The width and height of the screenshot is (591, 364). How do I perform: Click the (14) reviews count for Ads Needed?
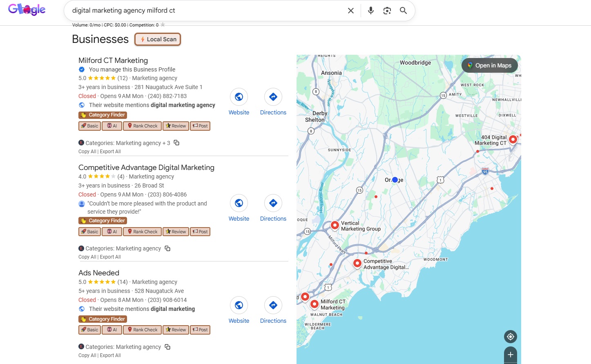[123, 282]
